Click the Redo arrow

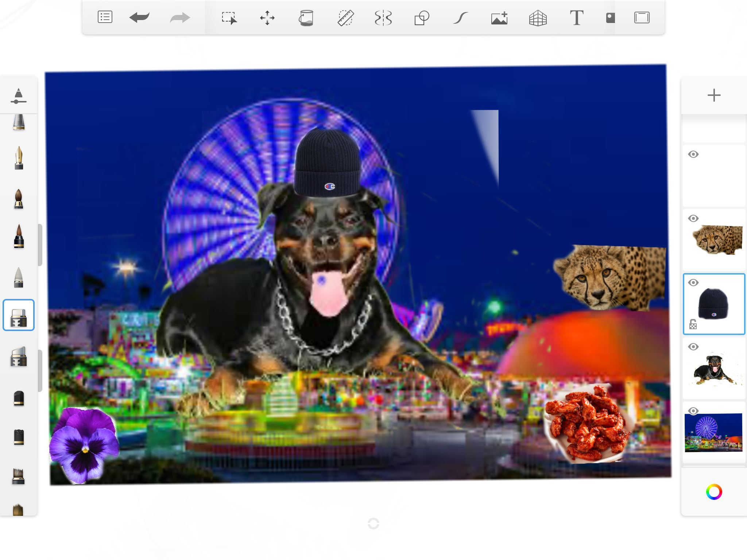pos(180,17)
